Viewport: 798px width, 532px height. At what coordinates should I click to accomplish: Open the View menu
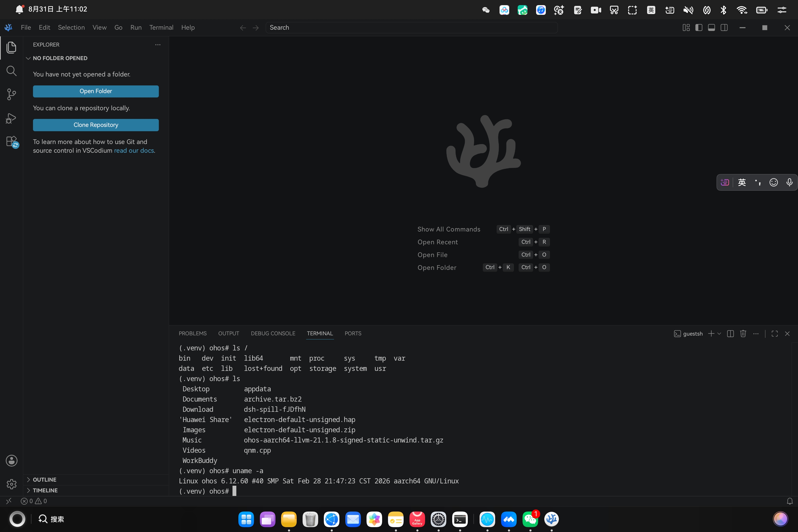pos(99,27)
